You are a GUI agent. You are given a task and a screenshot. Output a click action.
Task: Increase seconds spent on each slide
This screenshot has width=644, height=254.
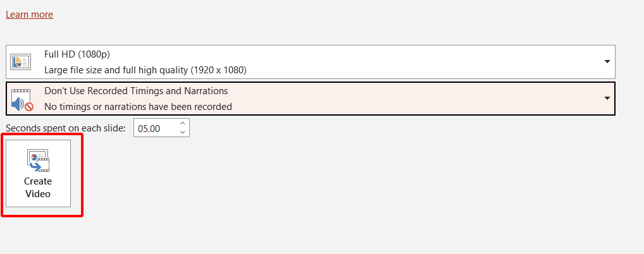click(x=183, y=124)
